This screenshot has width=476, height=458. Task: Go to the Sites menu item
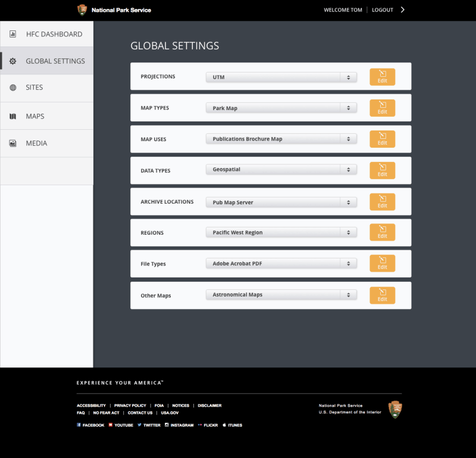tap(35, 88)
